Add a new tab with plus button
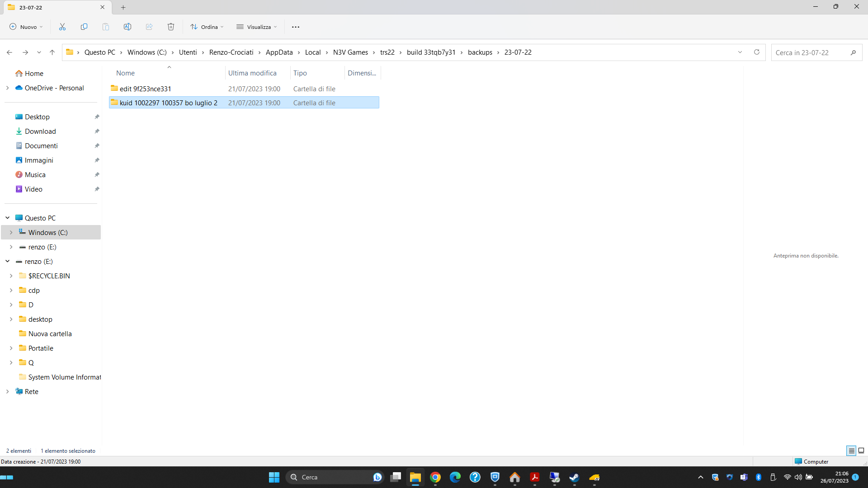Screen dimensions: 868x488 click(x=123, y=7)
